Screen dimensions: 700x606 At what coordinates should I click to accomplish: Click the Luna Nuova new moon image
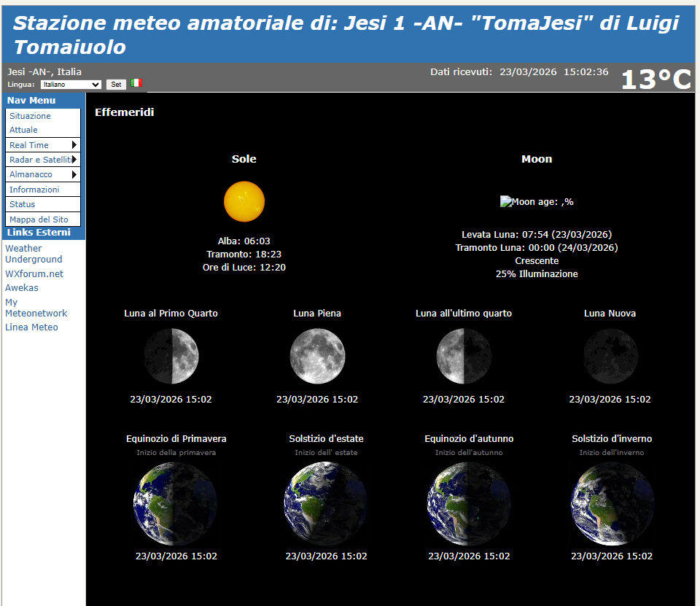(x=610, y=356)
